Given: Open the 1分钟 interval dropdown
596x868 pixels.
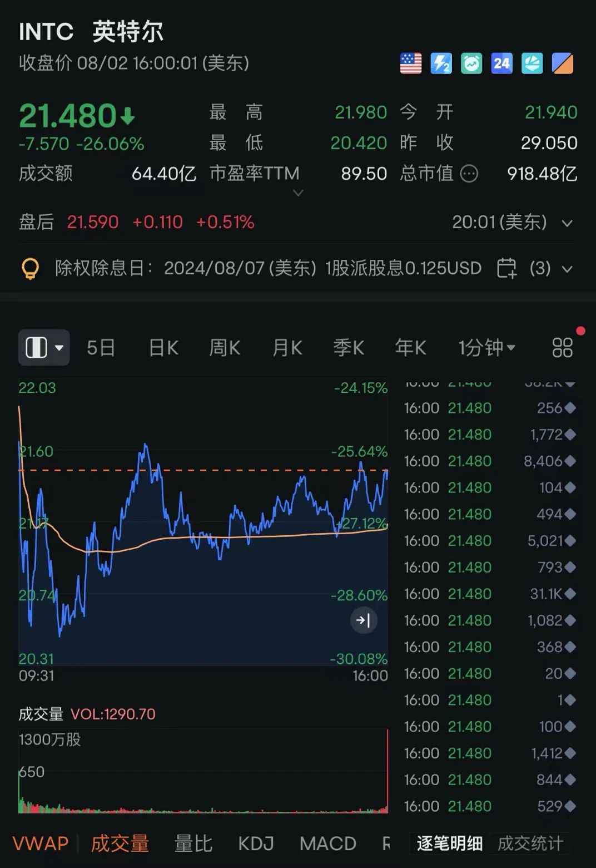Looking at the screenshot, I should pos(486,348).
